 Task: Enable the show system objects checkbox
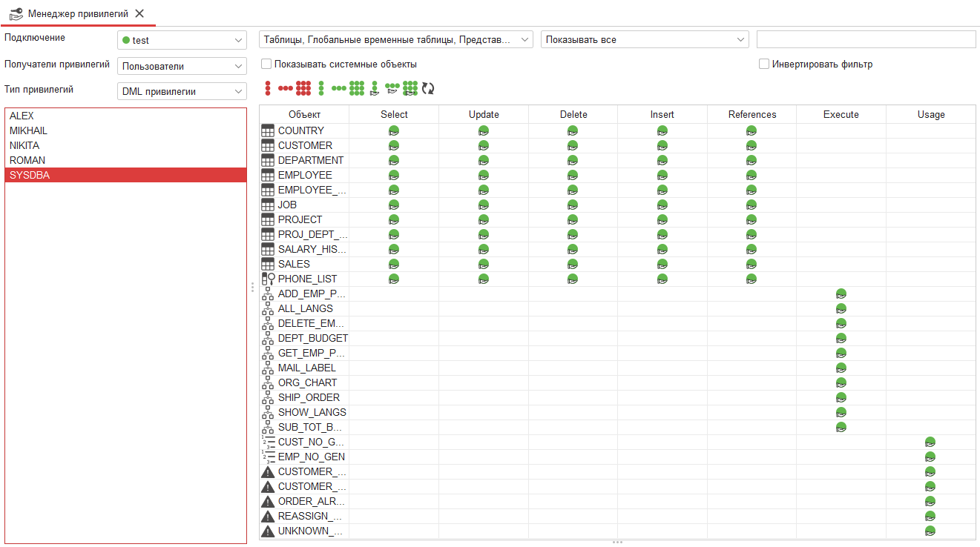click(x=266, y=64)
